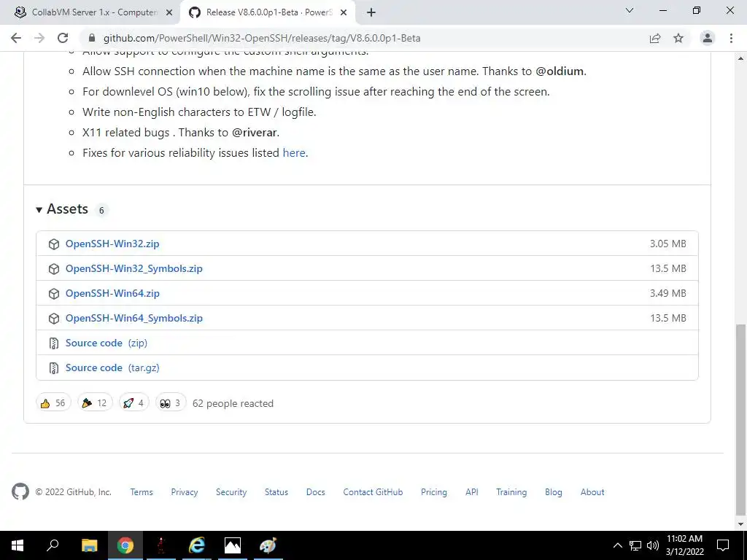The image size is (747, 560).
Task: Click the browser forward arrow
Action: coord(39,38)
